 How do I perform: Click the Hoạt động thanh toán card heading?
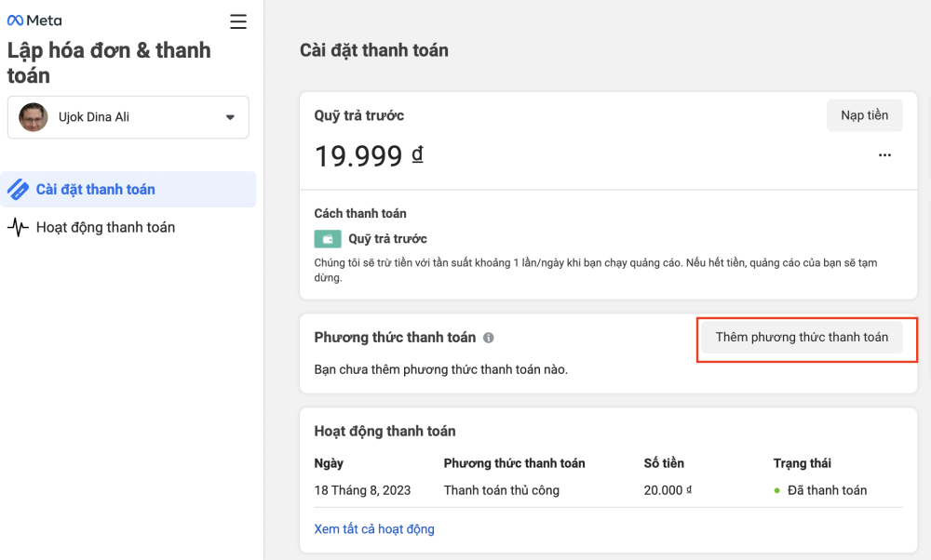[385, 432]
